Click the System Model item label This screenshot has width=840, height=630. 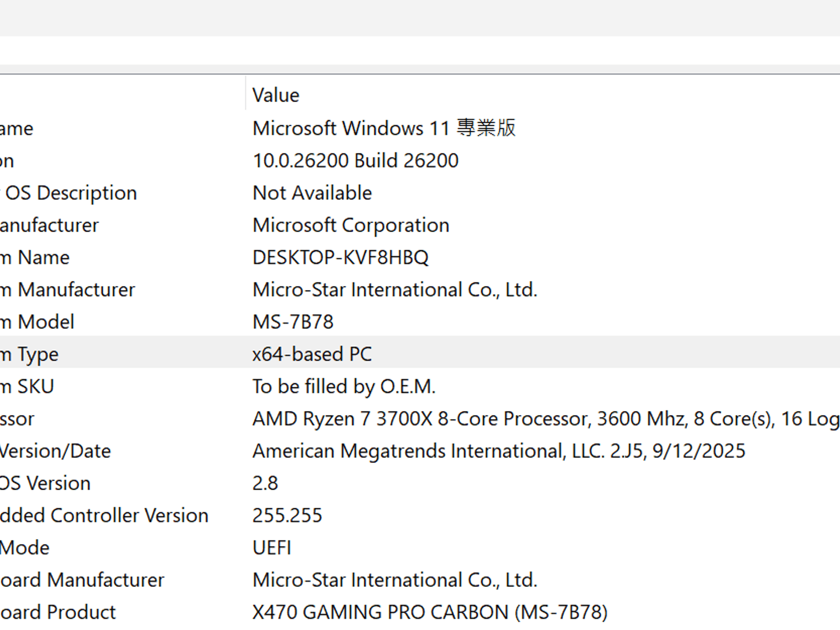(x=37, y=322)
